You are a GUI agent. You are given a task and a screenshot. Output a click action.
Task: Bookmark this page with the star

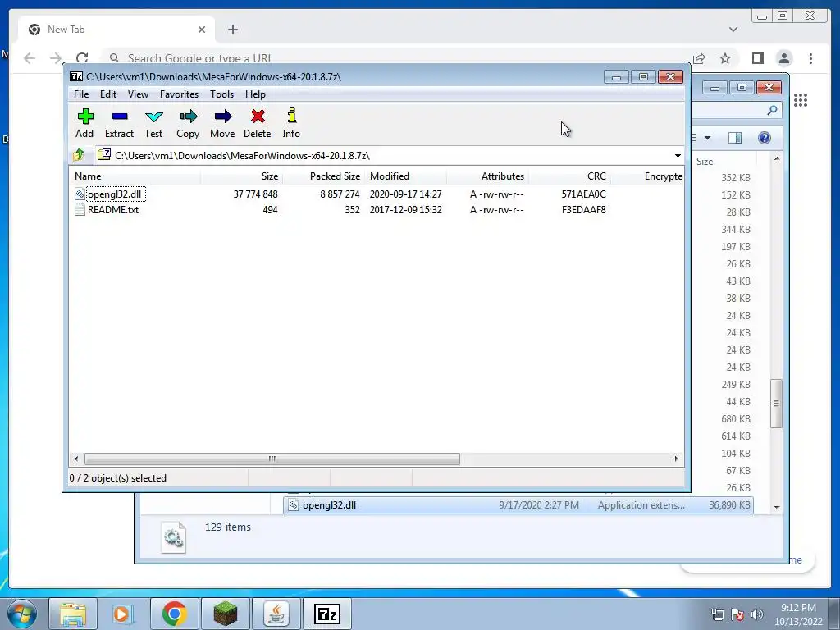[x=725, y=58]
